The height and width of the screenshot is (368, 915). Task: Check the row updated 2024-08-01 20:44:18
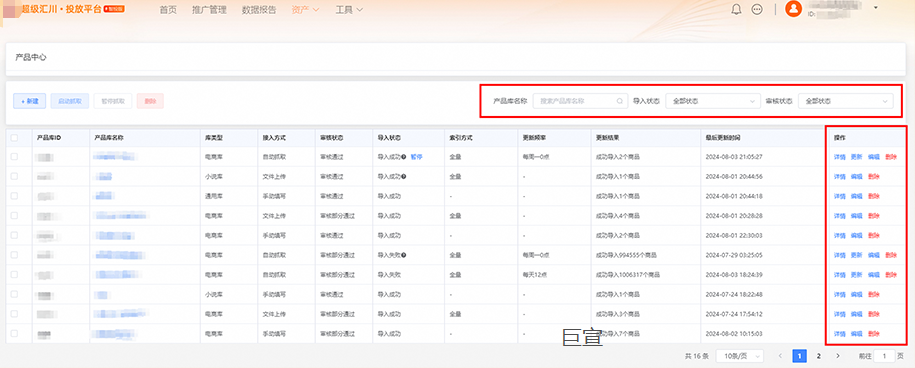(x=14, y=196)
